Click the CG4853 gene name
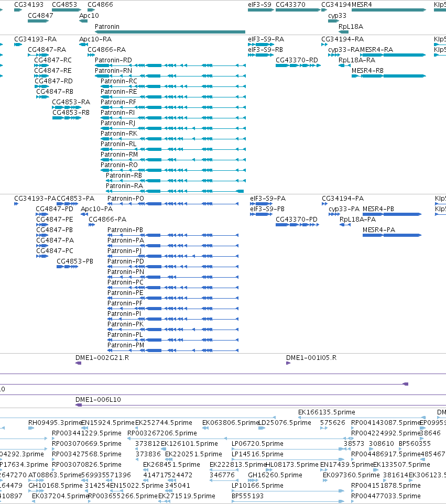The image size is (446, 504). (64, 5)
